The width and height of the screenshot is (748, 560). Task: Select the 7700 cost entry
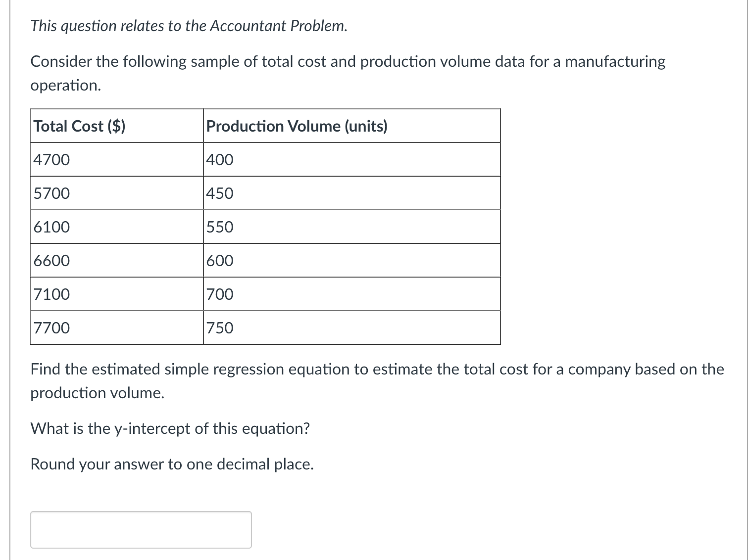51,327
